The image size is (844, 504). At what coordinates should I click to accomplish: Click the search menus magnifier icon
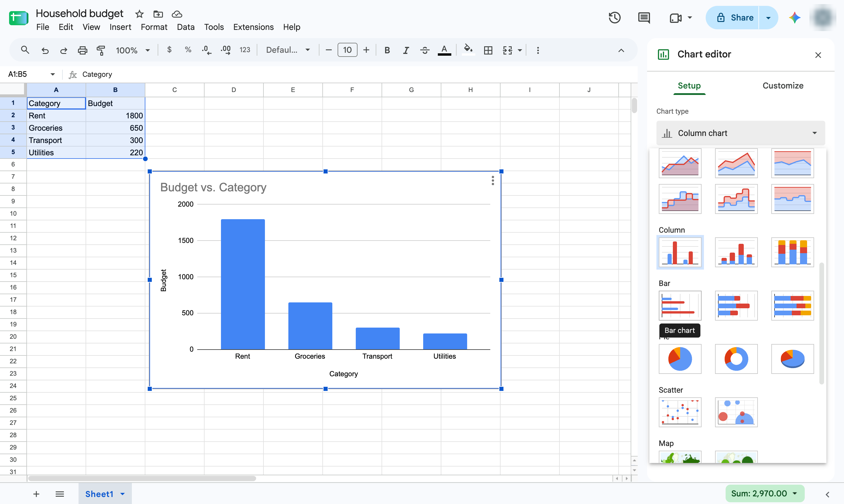tap(25, 50)
